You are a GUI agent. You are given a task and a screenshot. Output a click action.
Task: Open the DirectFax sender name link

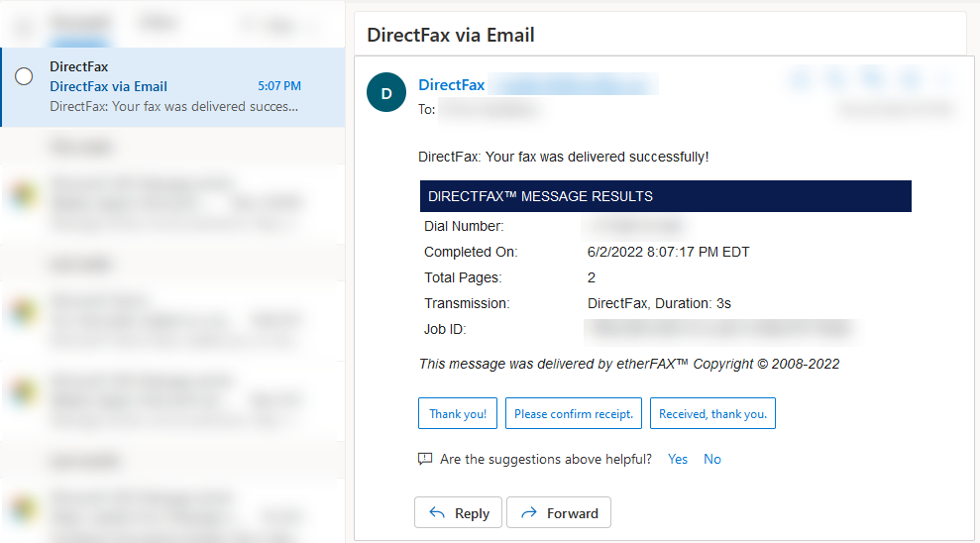point(452,85)
